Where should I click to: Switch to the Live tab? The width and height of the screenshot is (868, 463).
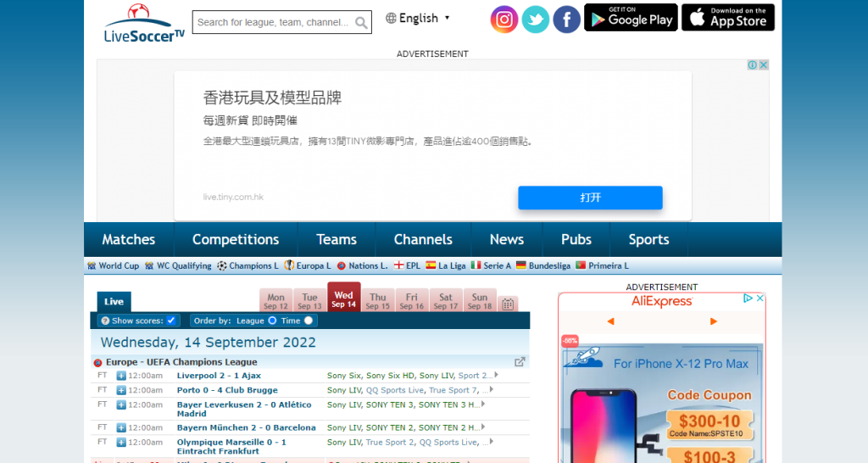click(114, 301)
